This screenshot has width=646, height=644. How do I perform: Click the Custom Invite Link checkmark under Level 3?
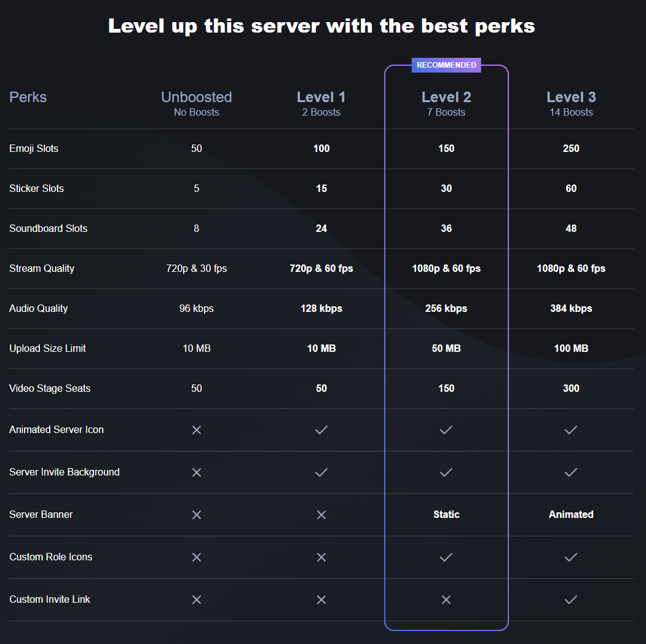pyautogui.click(x=570, y=600)
